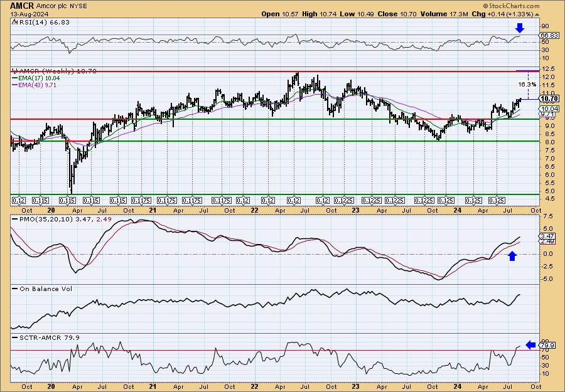Click the NYSE exchange label

(x=80, y=6)
